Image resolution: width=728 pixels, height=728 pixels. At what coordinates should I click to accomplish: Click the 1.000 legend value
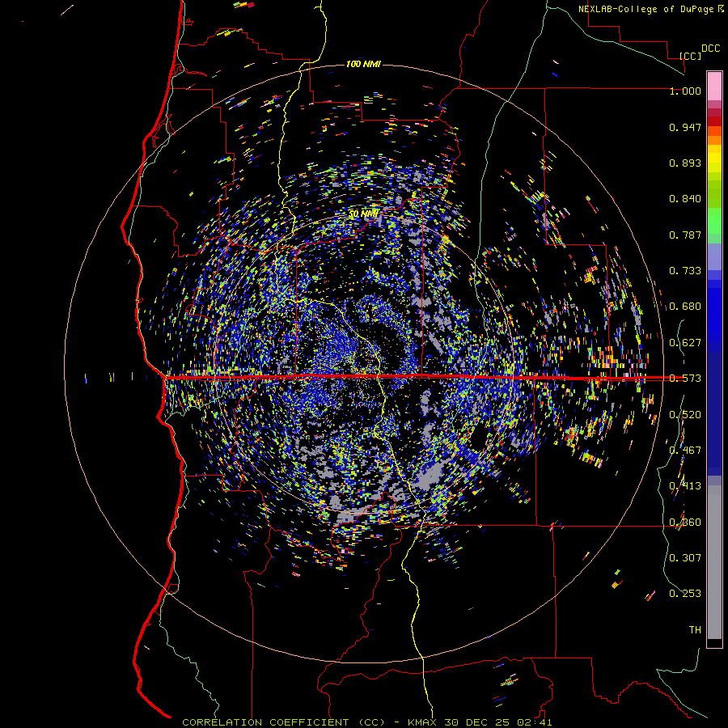[x=685, y=91]
